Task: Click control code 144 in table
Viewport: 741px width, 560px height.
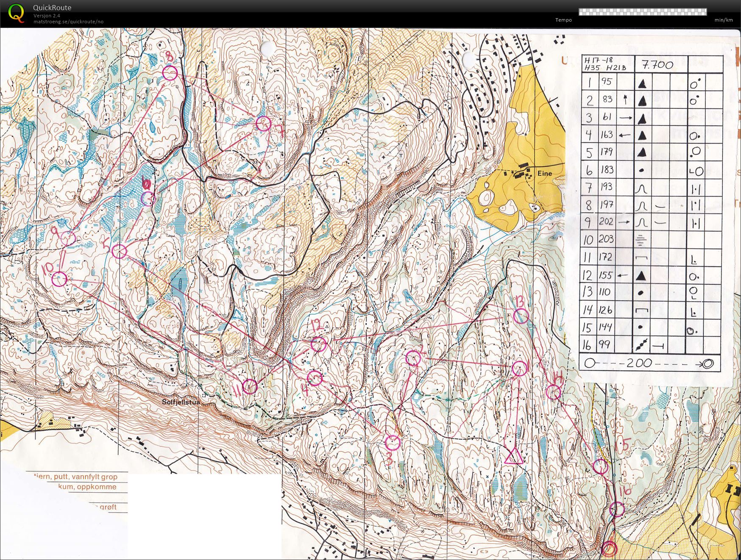Action: (x=605, y=327)
